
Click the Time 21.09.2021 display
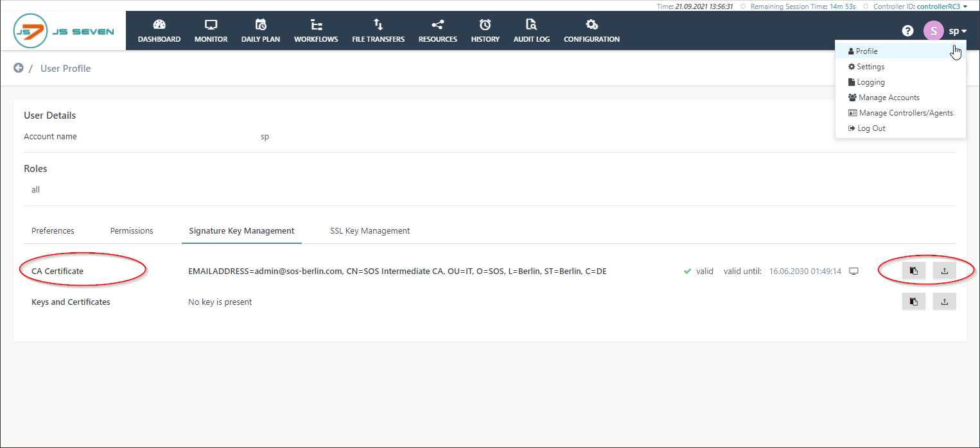695,6
